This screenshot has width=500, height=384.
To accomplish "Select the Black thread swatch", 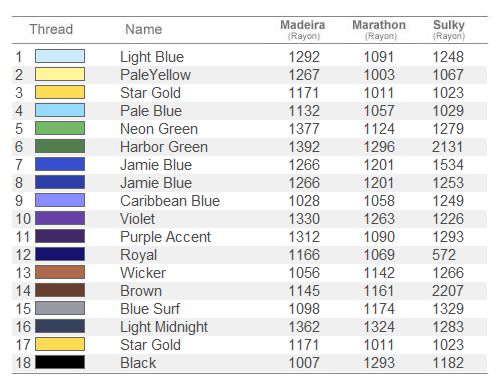I will click(60, 362).
